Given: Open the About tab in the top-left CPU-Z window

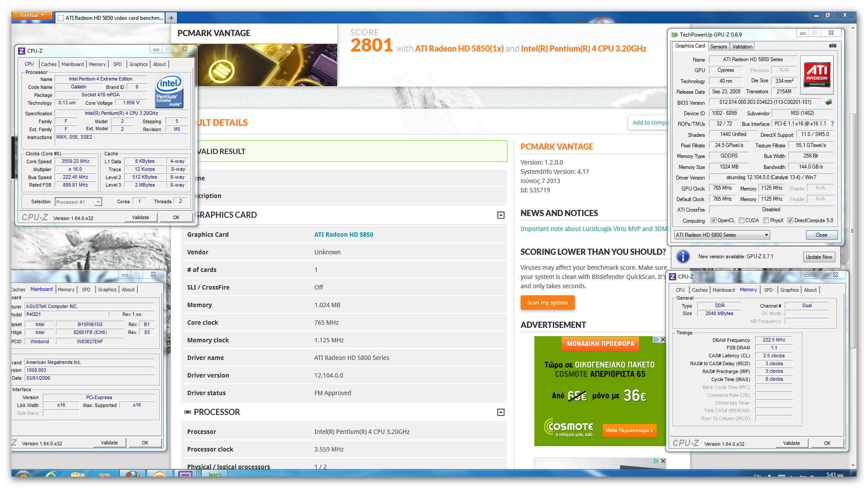Looking at the screenshot, I should coord(159,64).
